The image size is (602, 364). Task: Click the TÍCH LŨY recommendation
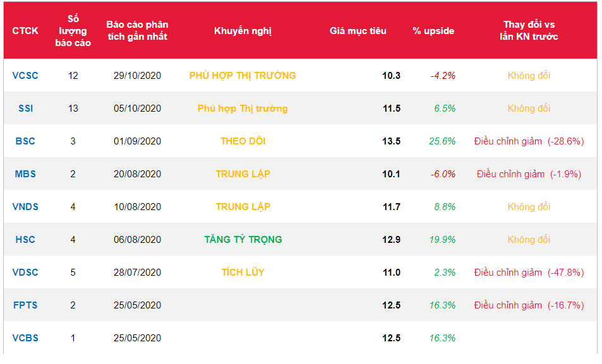point(243,273)
